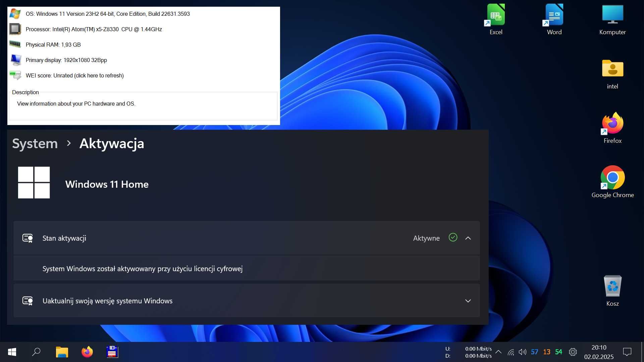Screen dimensions: 644x362
Task: Launch Google Chrome from desktop
Action: 612,182
